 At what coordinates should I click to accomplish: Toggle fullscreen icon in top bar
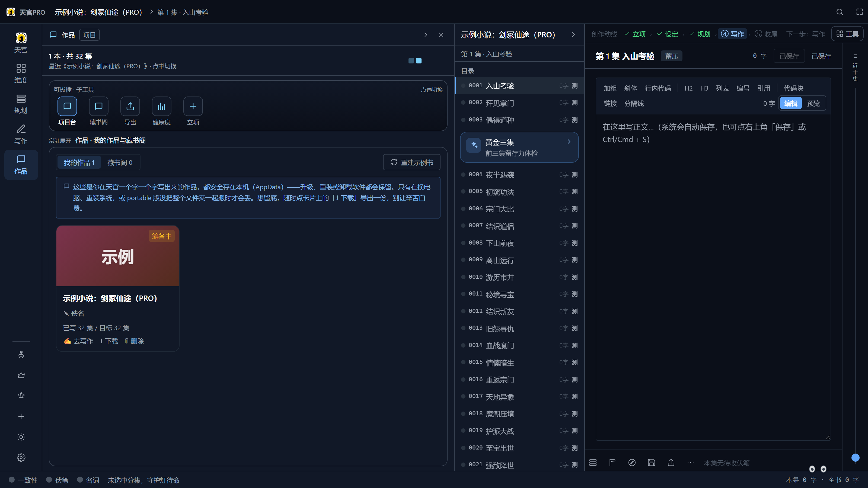(860, 12)
